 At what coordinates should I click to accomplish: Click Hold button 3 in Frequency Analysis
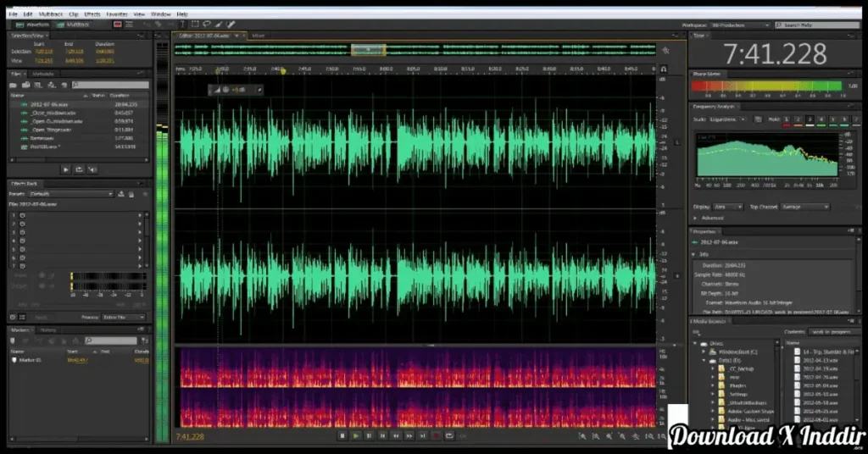pos(810,119)
